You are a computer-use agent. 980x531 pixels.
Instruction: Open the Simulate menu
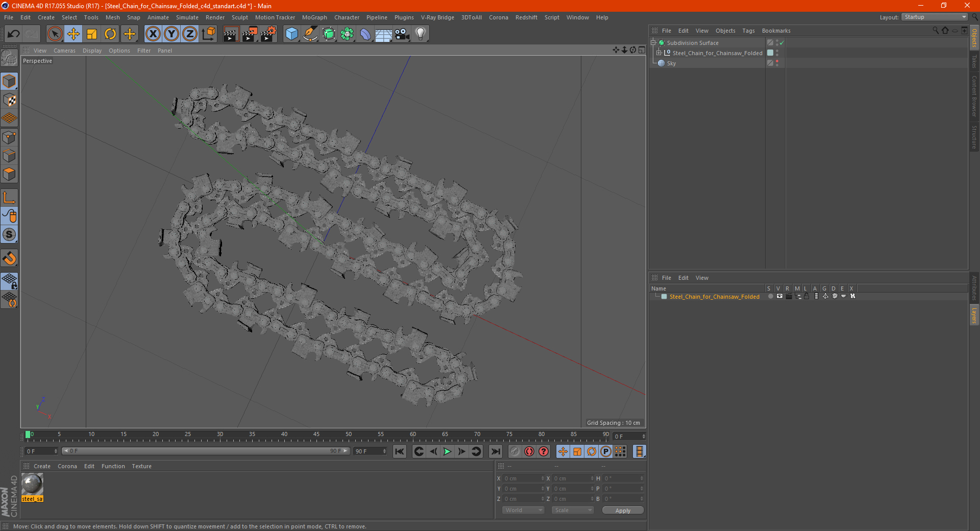(x=187, y=17)
